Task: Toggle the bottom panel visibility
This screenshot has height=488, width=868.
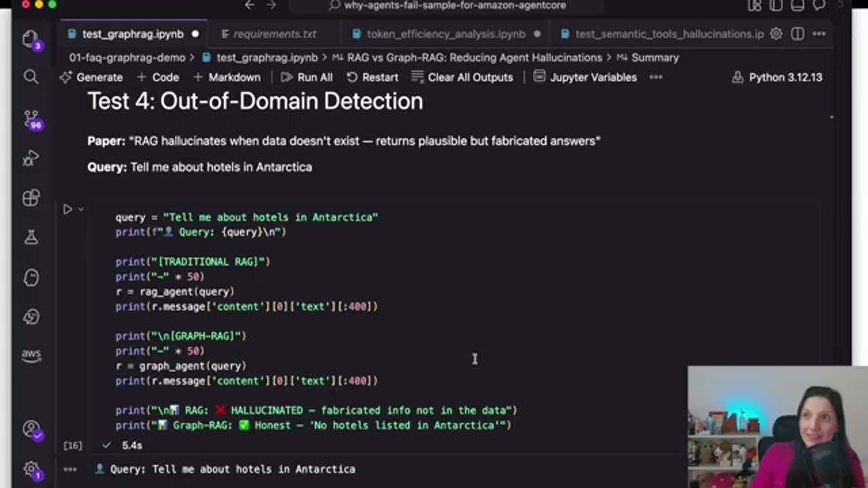Action: point(798,5)
